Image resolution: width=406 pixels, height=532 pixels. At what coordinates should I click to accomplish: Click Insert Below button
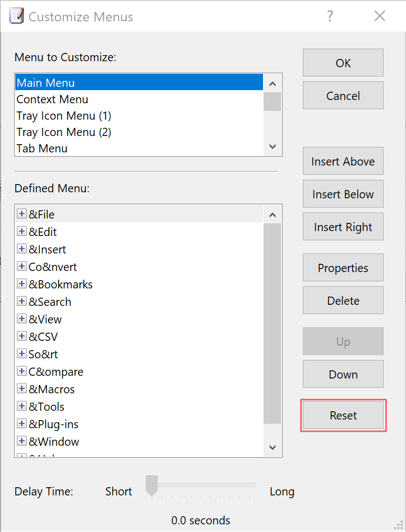343,194
